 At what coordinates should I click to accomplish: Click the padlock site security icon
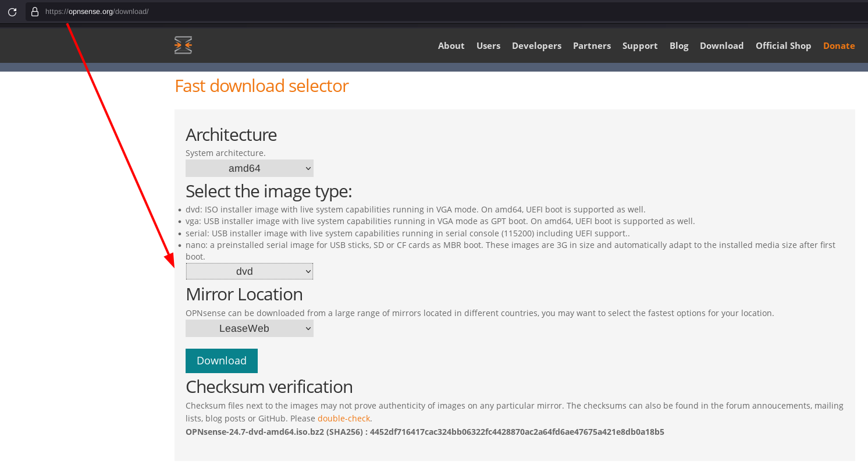[x=34, y=12]
